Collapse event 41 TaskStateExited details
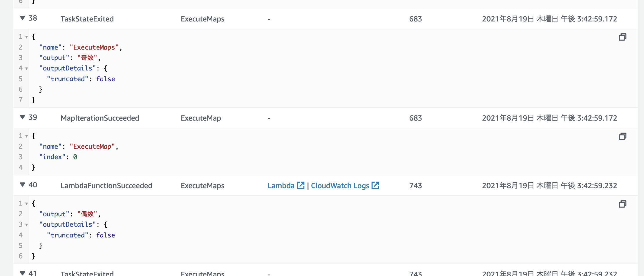The height and width of the screenshot is (276, 644). 22,273
